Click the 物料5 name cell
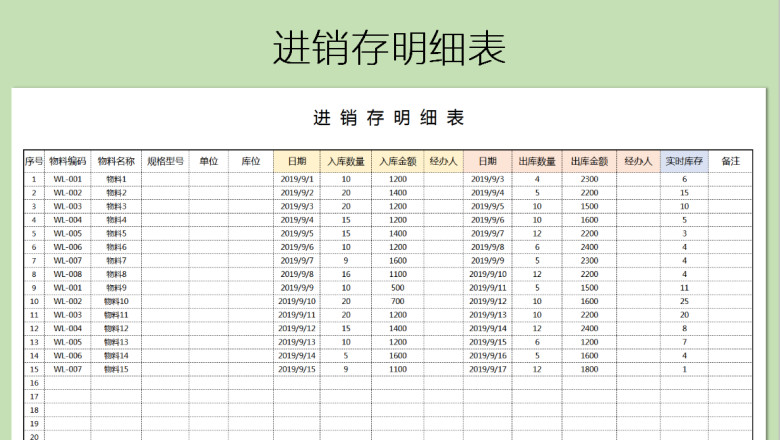This screenshot has height=440, width=780. 116,233
